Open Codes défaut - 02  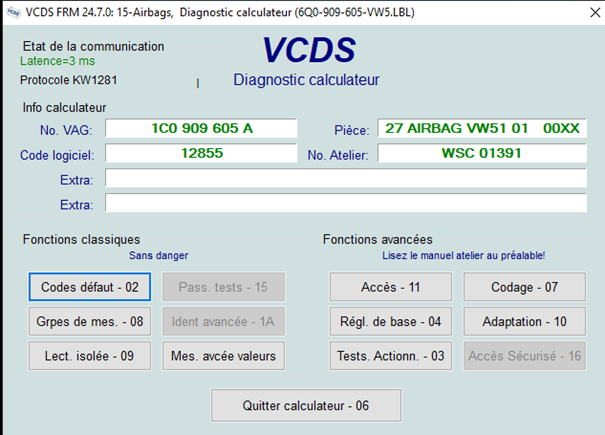click(x=90, y=287)
